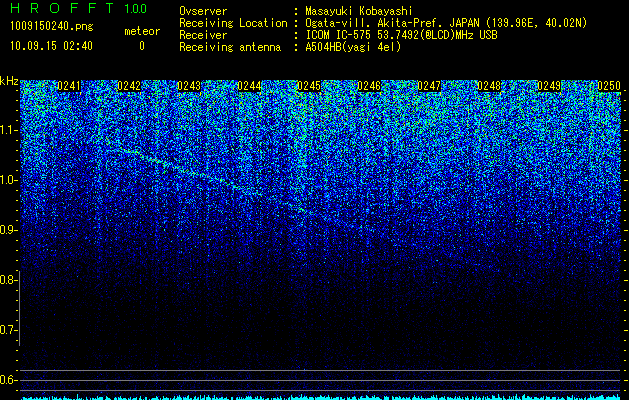Click the meteor count value 0
The height and width of the screenshot is (400, 629).
coord(142,46)
